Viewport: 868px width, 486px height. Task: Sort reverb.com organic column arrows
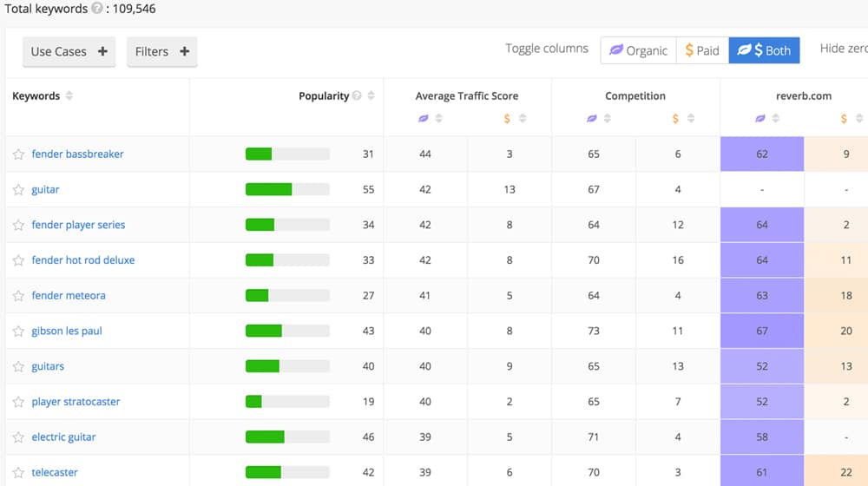775,118
